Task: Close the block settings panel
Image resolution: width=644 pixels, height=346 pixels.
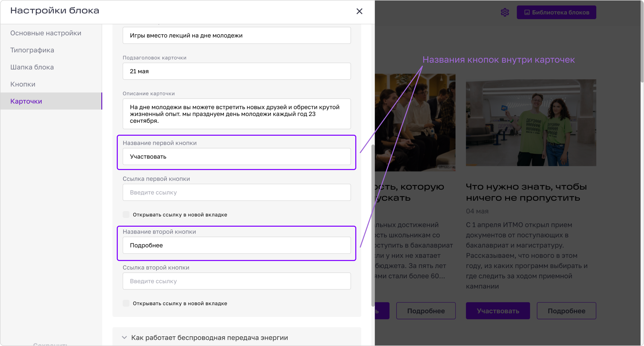Action: [359, 11]
